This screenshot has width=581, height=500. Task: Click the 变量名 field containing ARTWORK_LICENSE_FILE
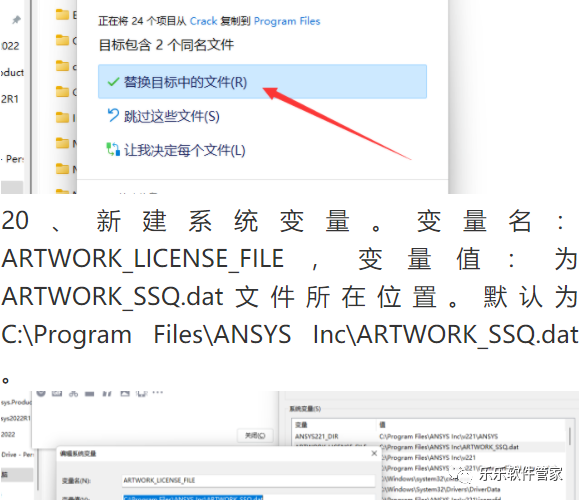(248, 480)
